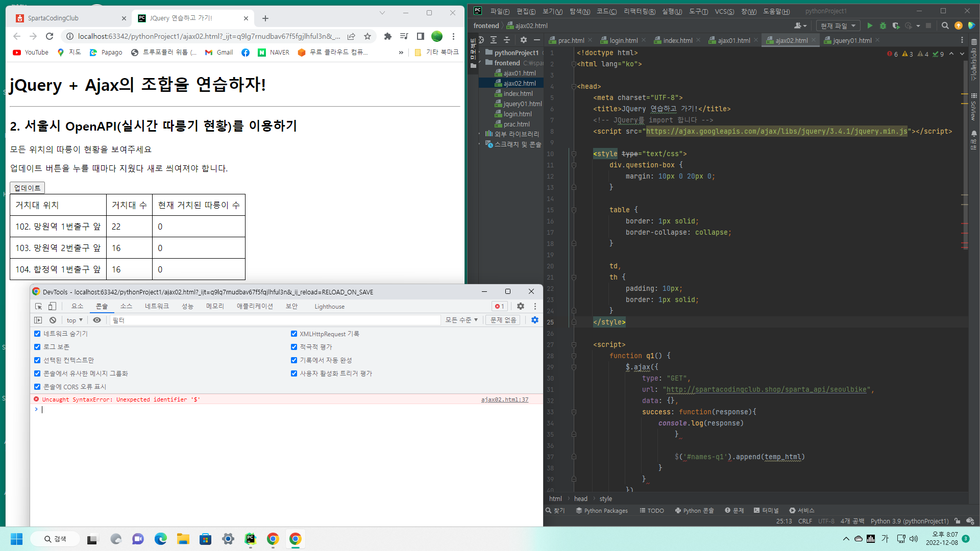Image resolution: width=980 pixels, height=551 pixels.
Task: Open ajax02.html:37 source link in console
Action: [x=504, y=399]
